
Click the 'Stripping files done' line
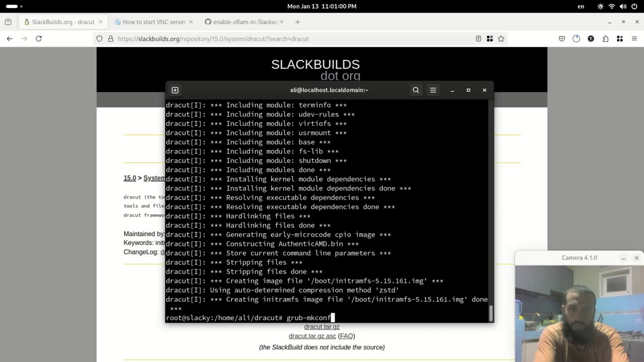pyautogui.click(x=244, y=271)
